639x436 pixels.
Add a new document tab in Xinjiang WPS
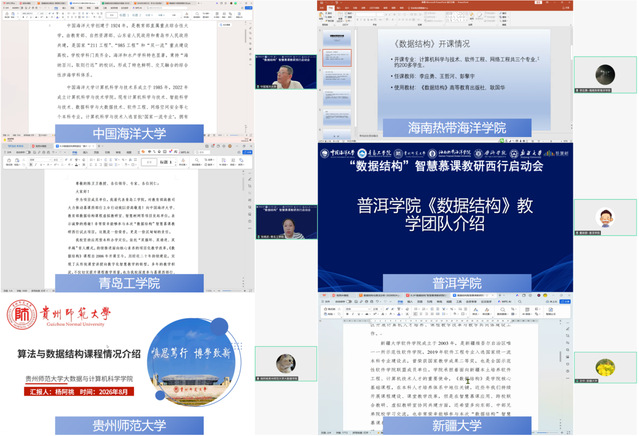500,295
